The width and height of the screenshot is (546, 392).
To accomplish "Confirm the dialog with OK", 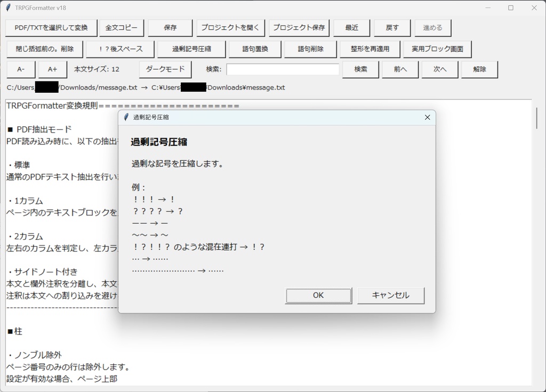I will (x=318, y=296).
